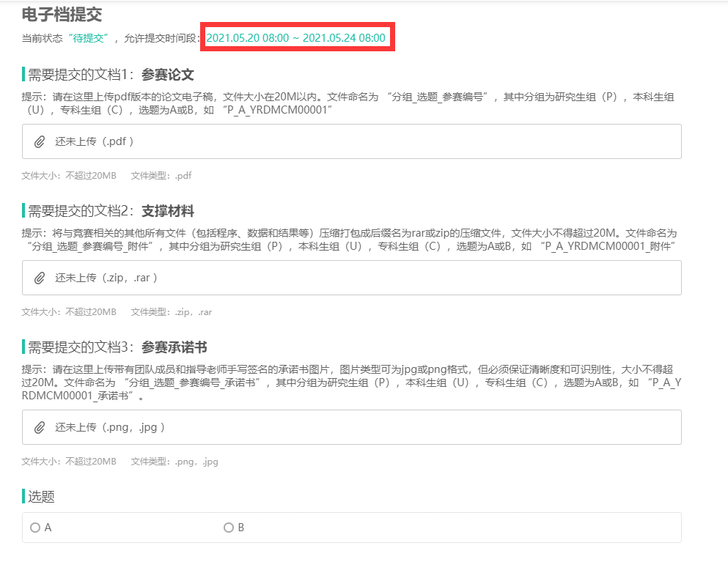728x562 pixels.
Task: Choose radio option B under 选题
Action: click(229, 528)
